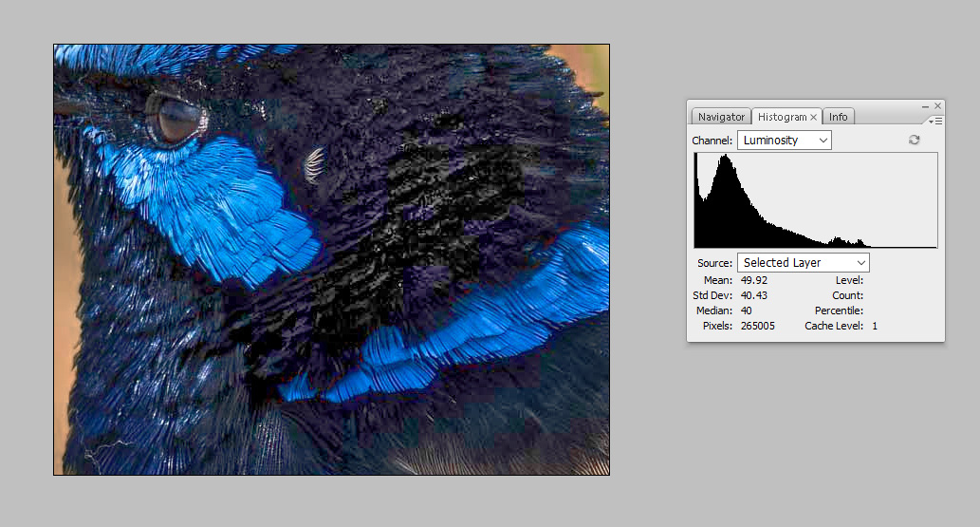980x527 pixels.
Task: Click the Count label in statistics
Action: coord(848,295)
